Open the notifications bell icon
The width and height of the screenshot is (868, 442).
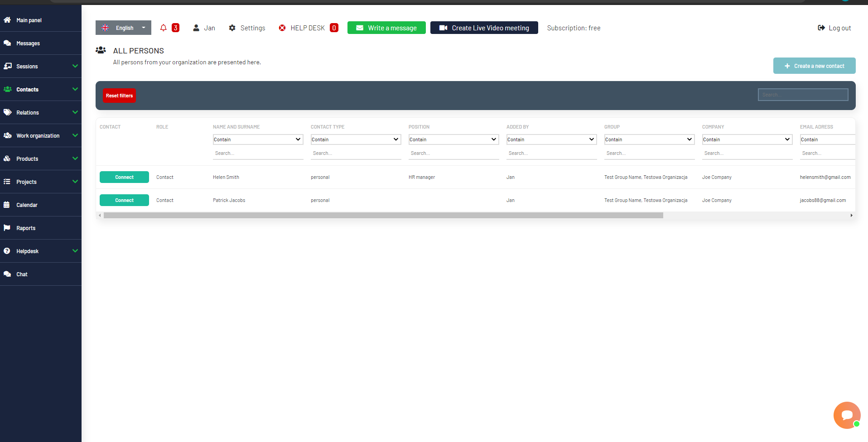click(163, 28)
